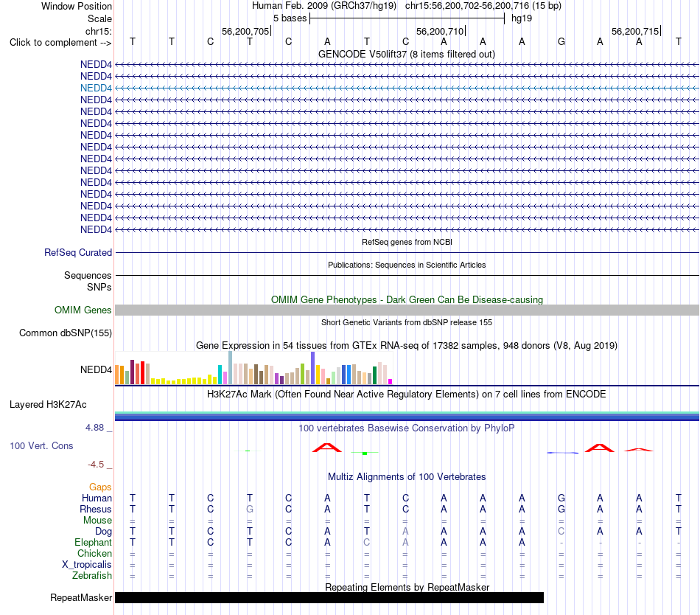This screenshot has width=700, height=615.
Task: Click the black RepeatMasker element bar
Action: click(x=329, y=597)
